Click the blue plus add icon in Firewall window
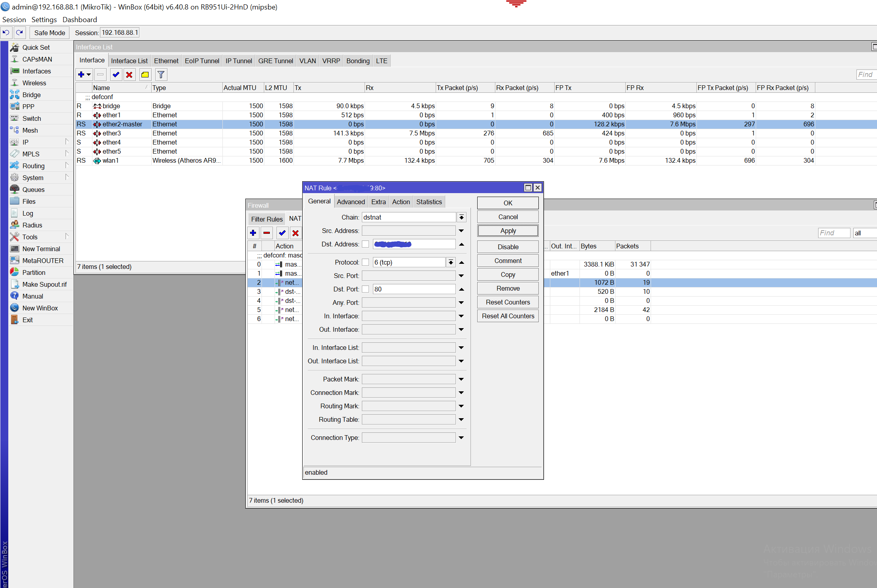Viewport: 877px width, 588px height. tap(253, 233)
